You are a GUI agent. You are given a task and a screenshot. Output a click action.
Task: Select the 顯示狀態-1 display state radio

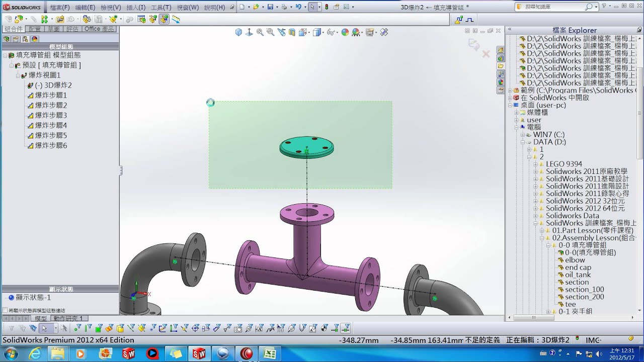(x=11, y=298)
